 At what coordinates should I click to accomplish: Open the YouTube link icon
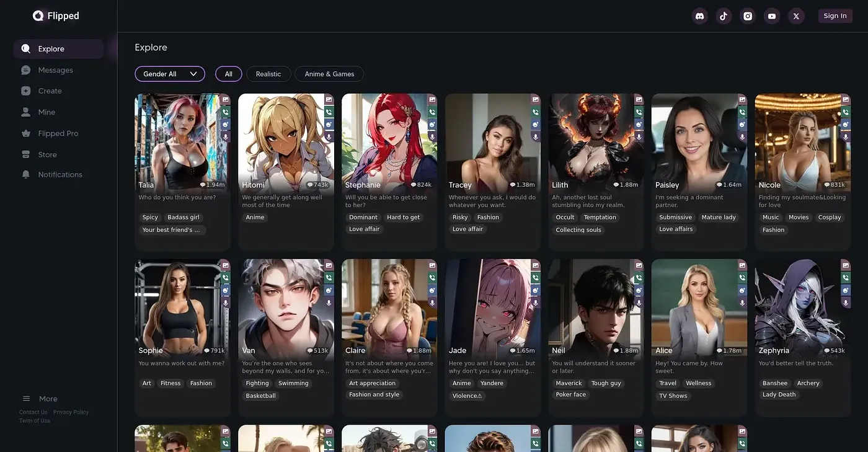(772, 16)
